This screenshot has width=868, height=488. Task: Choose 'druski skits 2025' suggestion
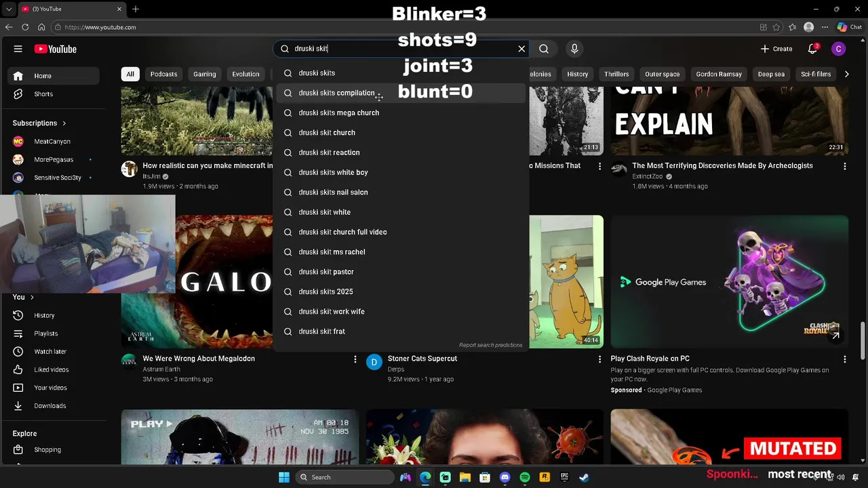tap(401, 291)
